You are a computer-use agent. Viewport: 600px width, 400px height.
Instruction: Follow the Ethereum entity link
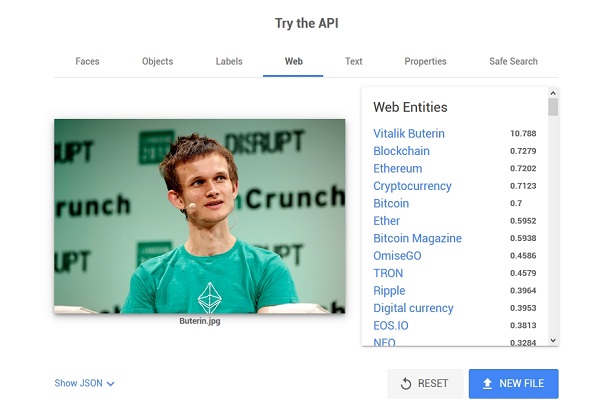point(398,168)
